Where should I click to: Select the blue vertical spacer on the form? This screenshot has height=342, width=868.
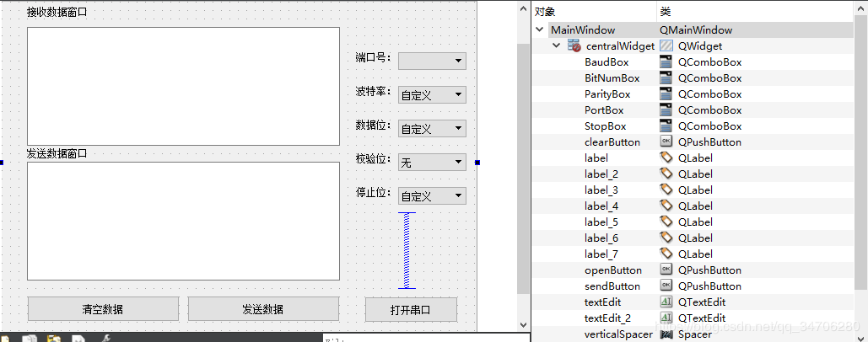point(407,250)
